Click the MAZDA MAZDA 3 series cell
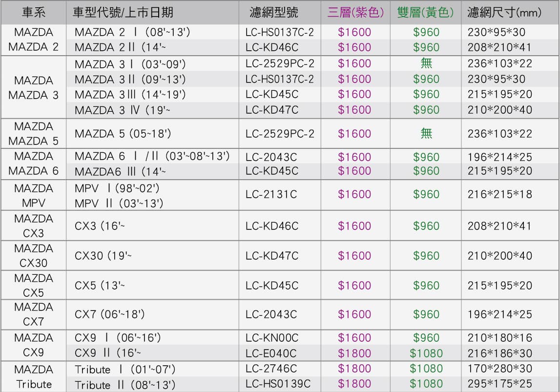Image resolution: width=560 pixels, height=392 pixels. 34,87
